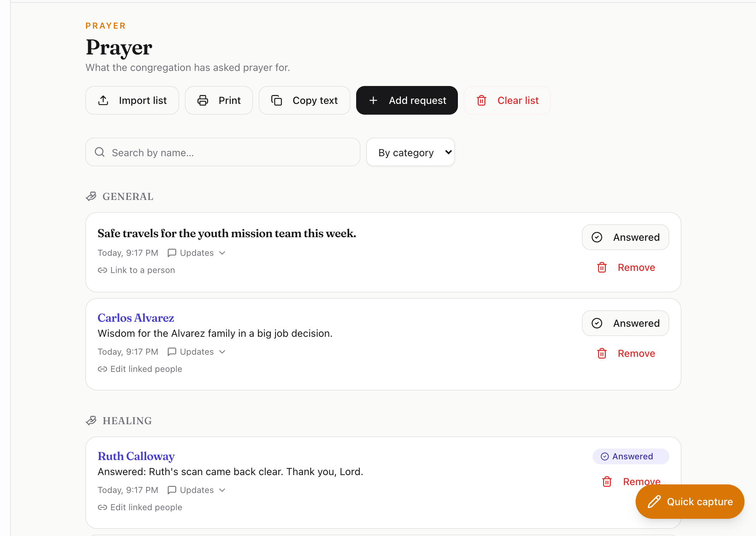
Task: Click trash icon for youth mission team request
Action: pos(602,267)
